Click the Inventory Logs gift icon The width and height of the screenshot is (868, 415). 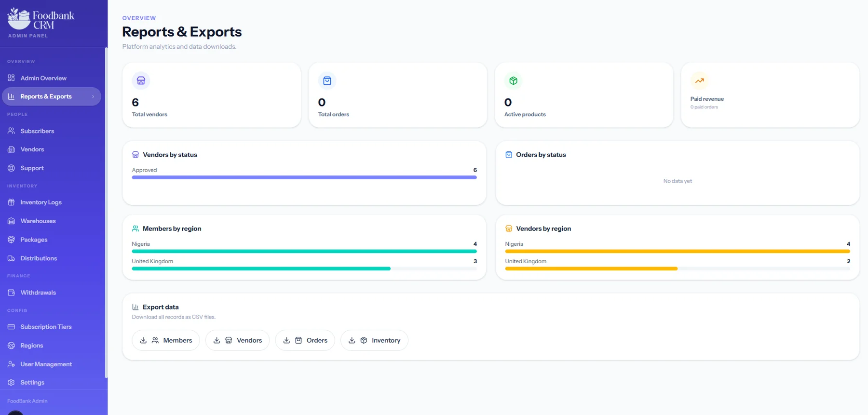pyautogui.click(x=11, y=202)
